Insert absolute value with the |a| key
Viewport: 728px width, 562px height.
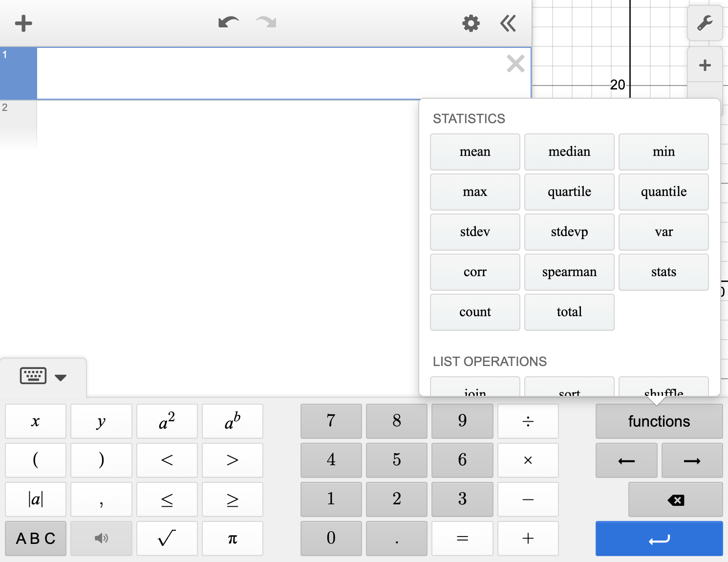(x=35, y=499)
